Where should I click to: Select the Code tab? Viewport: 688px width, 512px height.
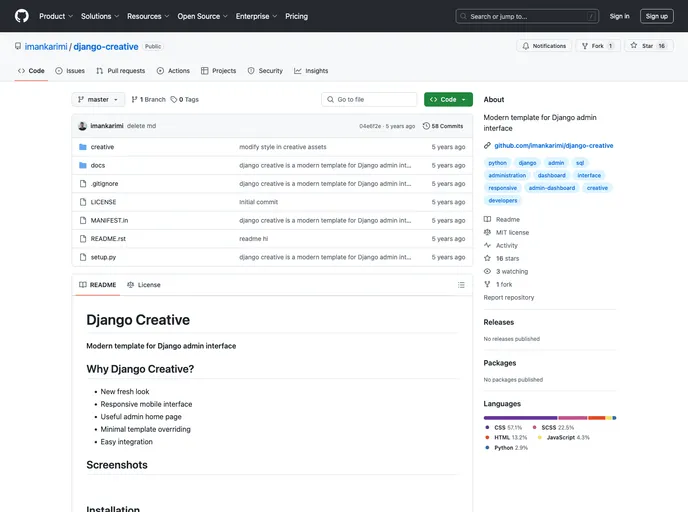point(31,71)
